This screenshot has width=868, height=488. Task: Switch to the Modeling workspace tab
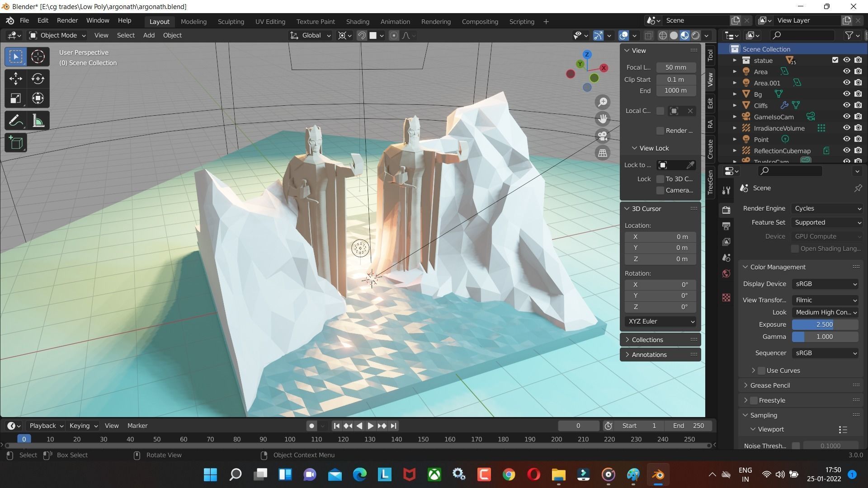click(193, 21)
